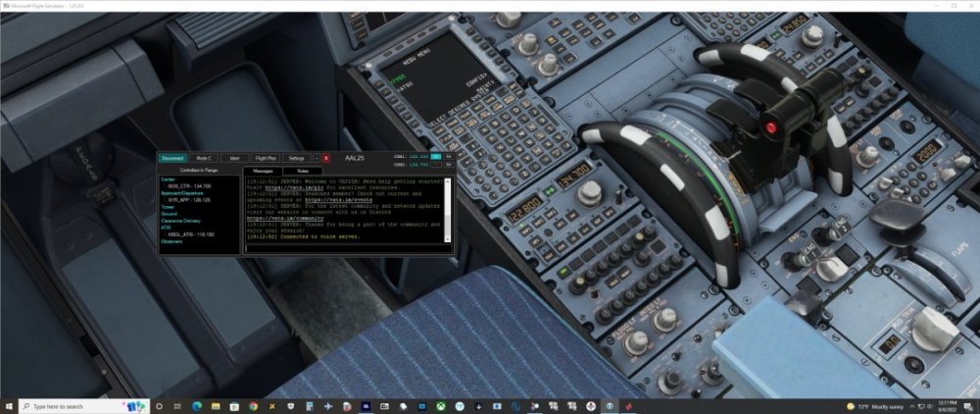Viewport: 980px width, 414px height.
Task: Click the COM1 frequency readout in vPilot
Action: tap(418, 156)
